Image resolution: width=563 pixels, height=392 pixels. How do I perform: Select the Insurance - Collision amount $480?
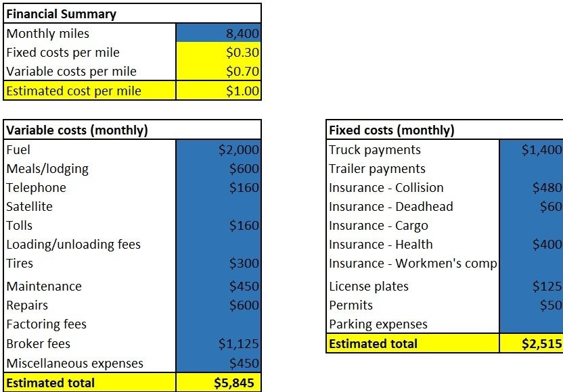531,188
